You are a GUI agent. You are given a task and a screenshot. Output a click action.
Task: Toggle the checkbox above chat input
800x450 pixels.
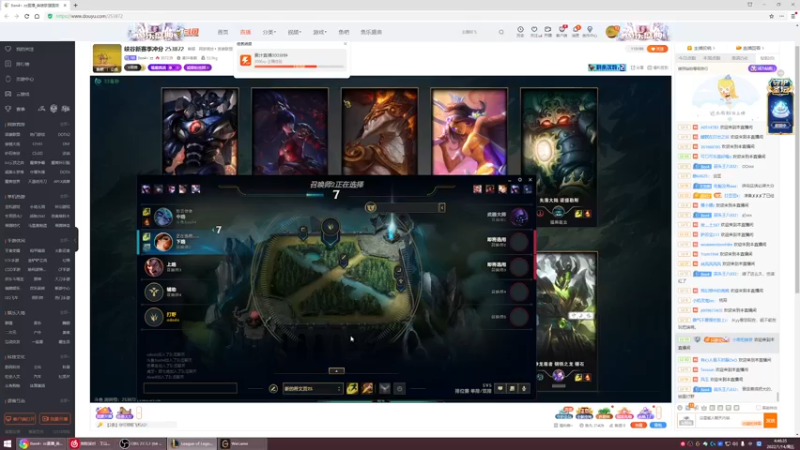758,408
